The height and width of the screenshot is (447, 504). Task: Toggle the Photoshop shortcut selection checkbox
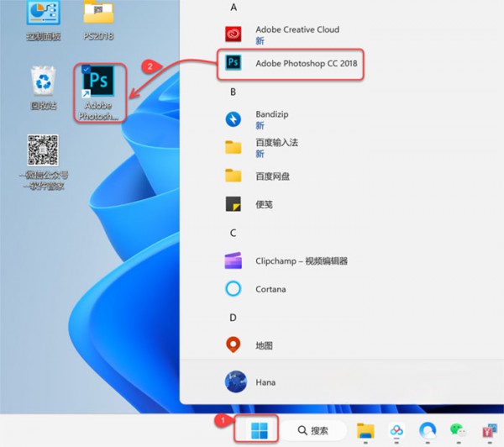pos(86,69)
